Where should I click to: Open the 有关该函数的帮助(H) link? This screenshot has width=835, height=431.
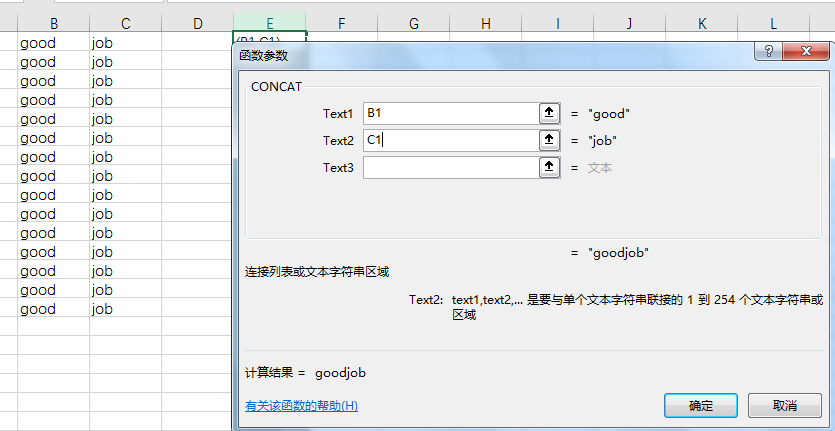(301, 406)
